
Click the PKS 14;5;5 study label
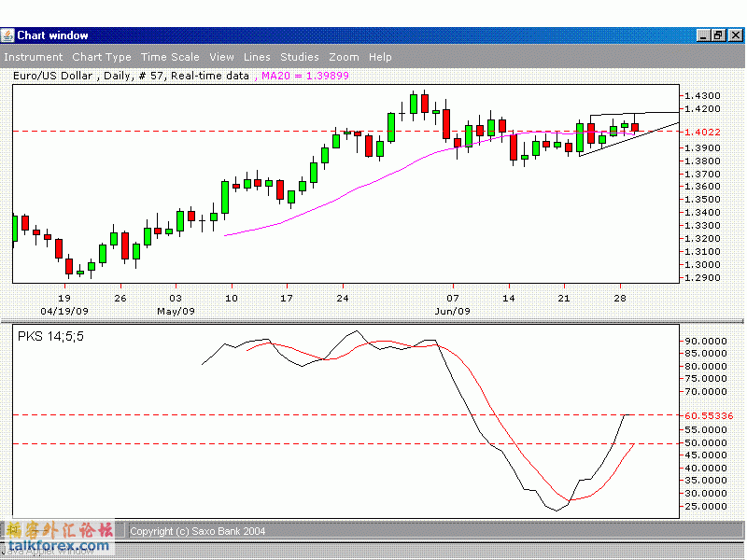50,337
